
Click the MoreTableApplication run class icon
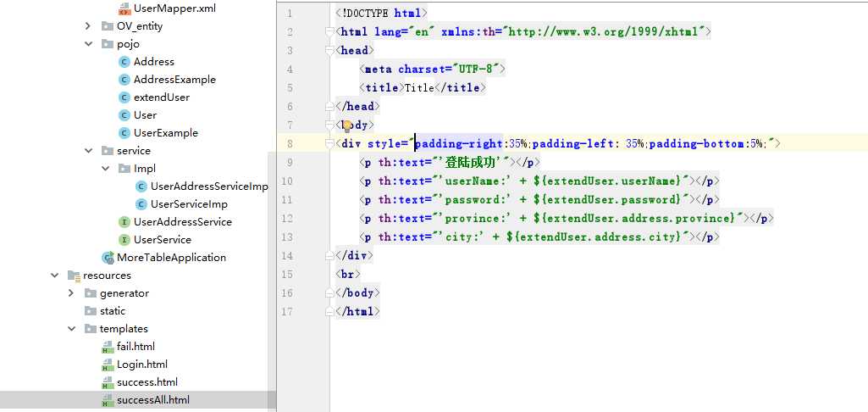coord(108,258)
